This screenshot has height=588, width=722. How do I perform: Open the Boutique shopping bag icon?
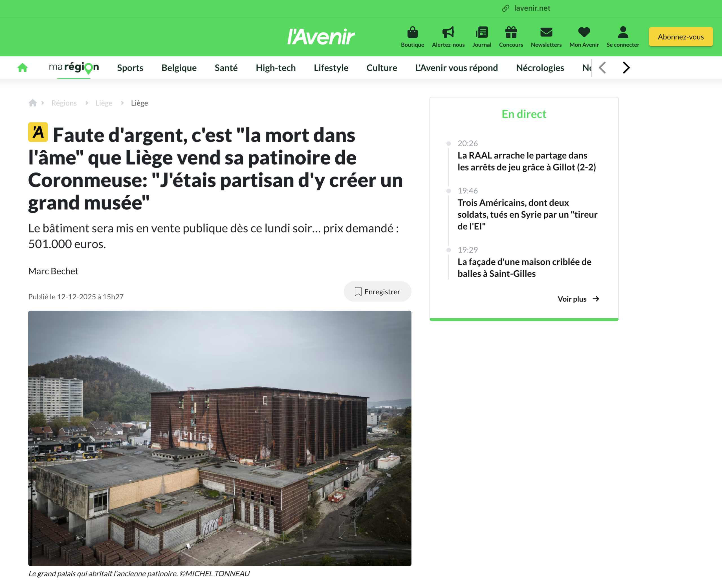(412, 32)
